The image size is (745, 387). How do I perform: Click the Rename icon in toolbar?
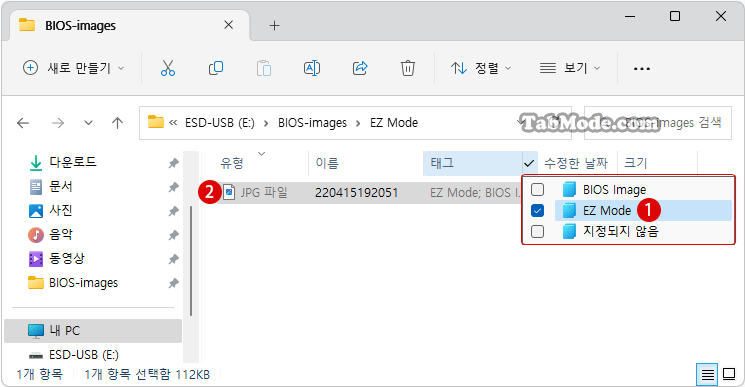pyautogui.click(x=312, y=68)
